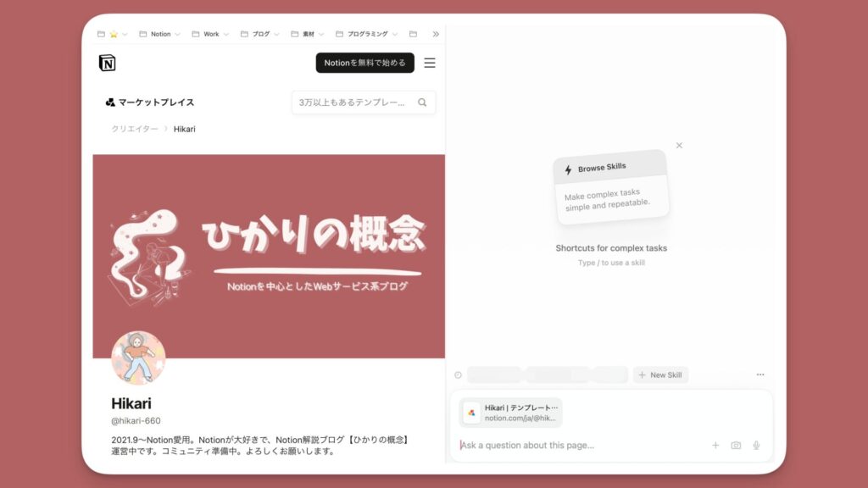Viewport: 868px width, 488px height.
Task: Click the Hikari profile name heading
Action: (131, 403)
